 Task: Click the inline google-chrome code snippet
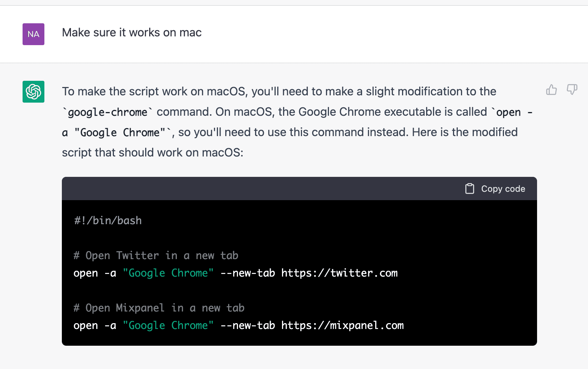108,112
